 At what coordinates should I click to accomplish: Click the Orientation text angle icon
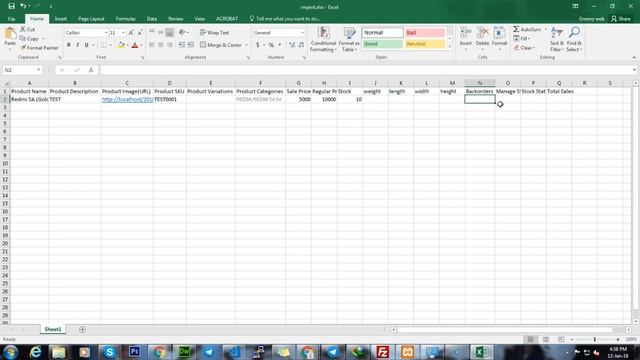coord(182,32)
